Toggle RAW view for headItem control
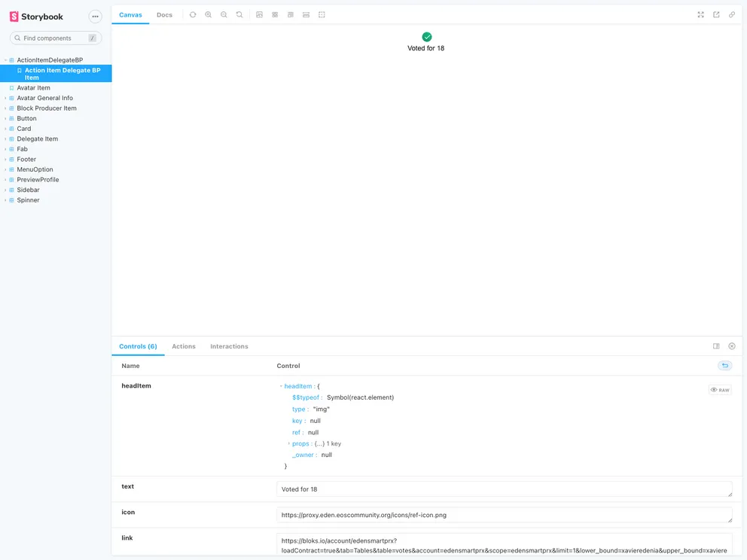Viewport: 747px width, 560px height. pyautogui.click(x=721, y=389)
